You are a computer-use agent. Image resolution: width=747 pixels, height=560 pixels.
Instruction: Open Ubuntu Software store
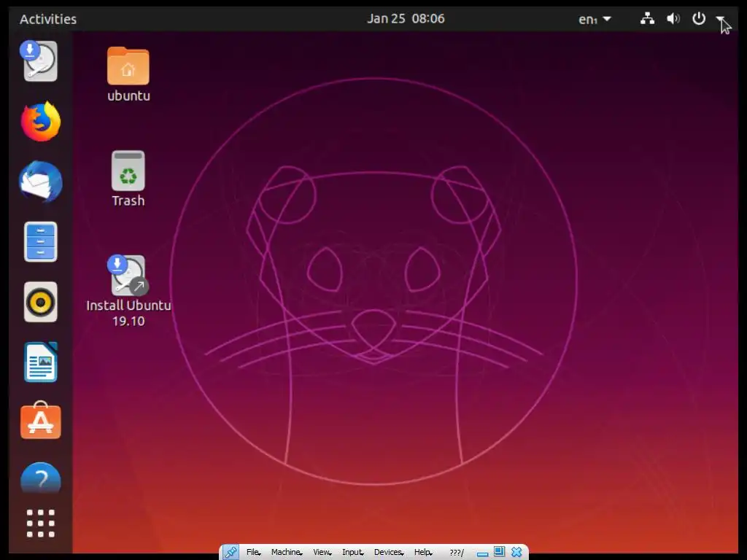41,421
